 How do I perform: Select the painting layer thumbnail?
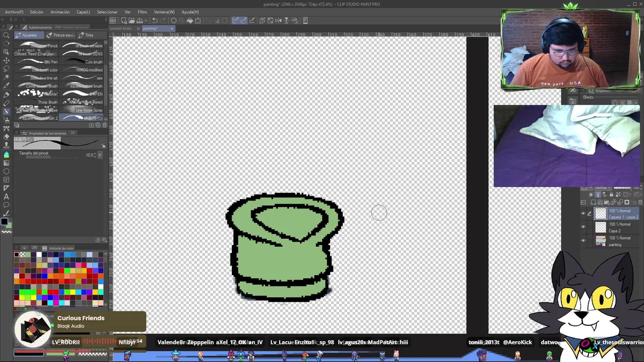(x=601, y=241)
